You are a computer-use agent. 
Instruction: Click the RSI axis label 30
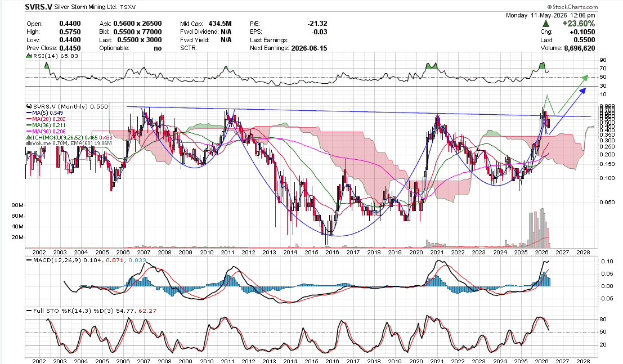(x=603, y=86)
